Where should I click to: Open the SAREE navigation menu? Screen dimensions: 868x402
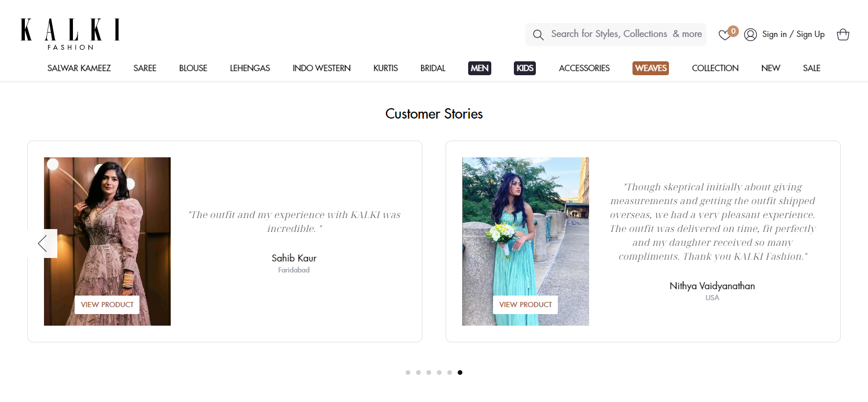point(145,68)
